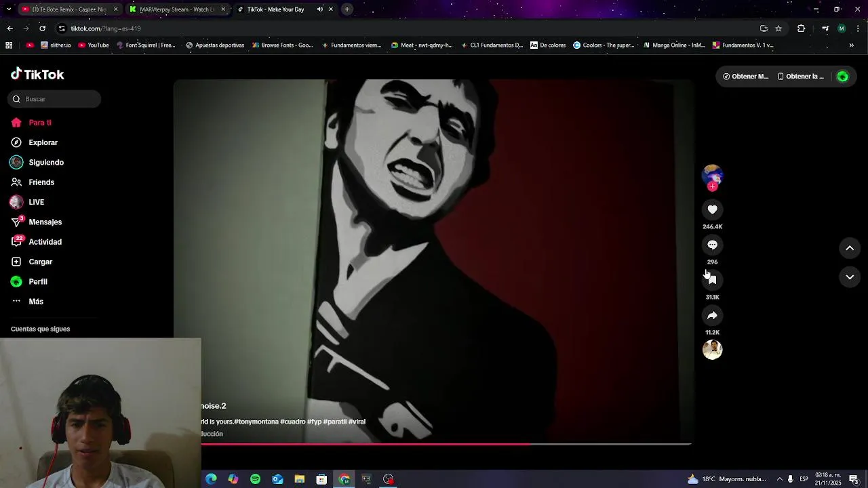Reload the TikTok page
Viewport: 868px width, 488px height.
tap(42, 28)
